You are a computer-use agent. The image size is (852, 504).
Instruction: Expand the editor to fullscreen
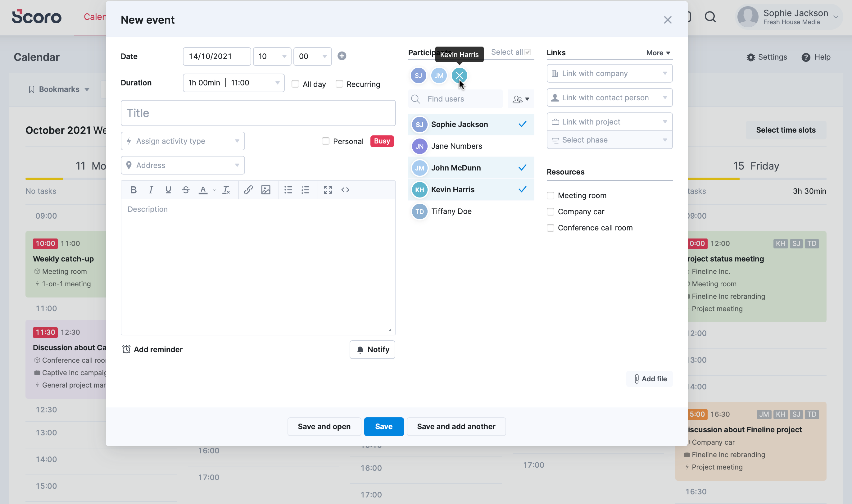328,190
